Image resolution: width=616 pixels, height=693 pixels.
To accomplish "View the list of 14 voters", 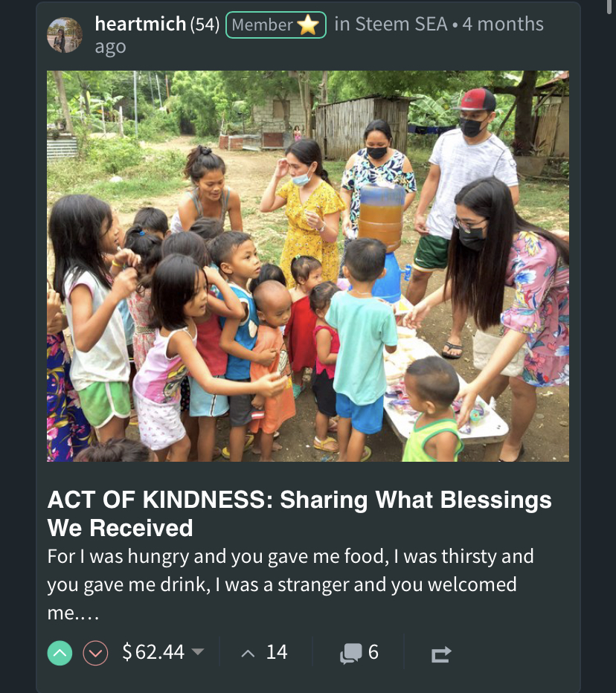I will coord(277,652).
